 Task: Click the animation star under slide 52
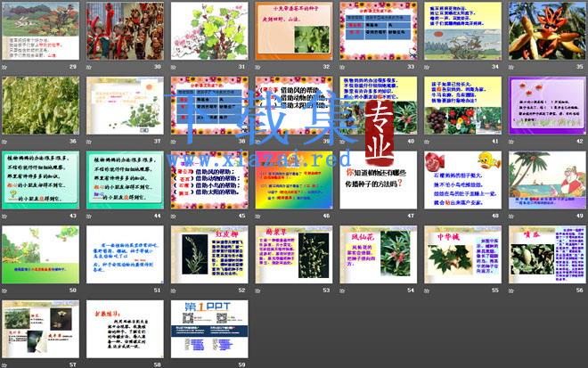tap(173, 290)
